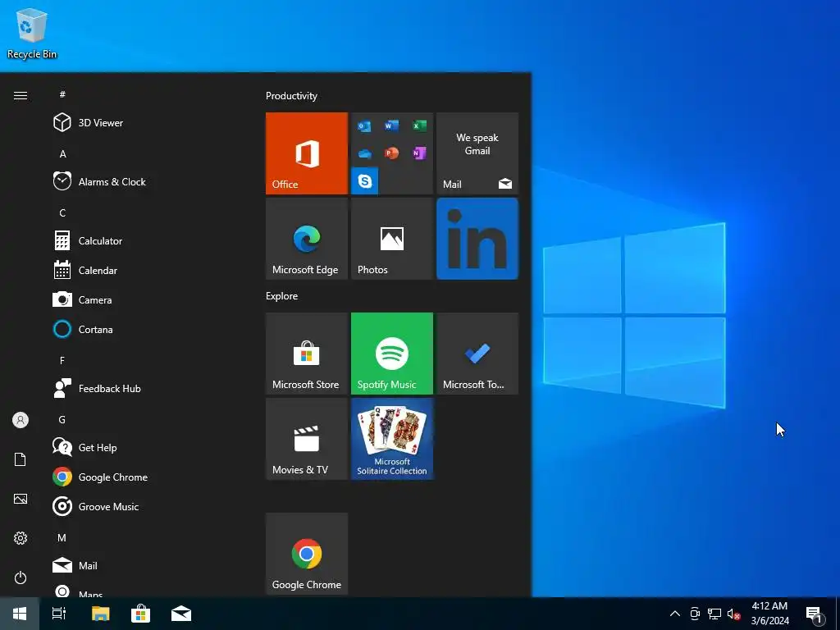Open the Microsoft To Do tile
840x630 pixels.
(x=477, y=354)
